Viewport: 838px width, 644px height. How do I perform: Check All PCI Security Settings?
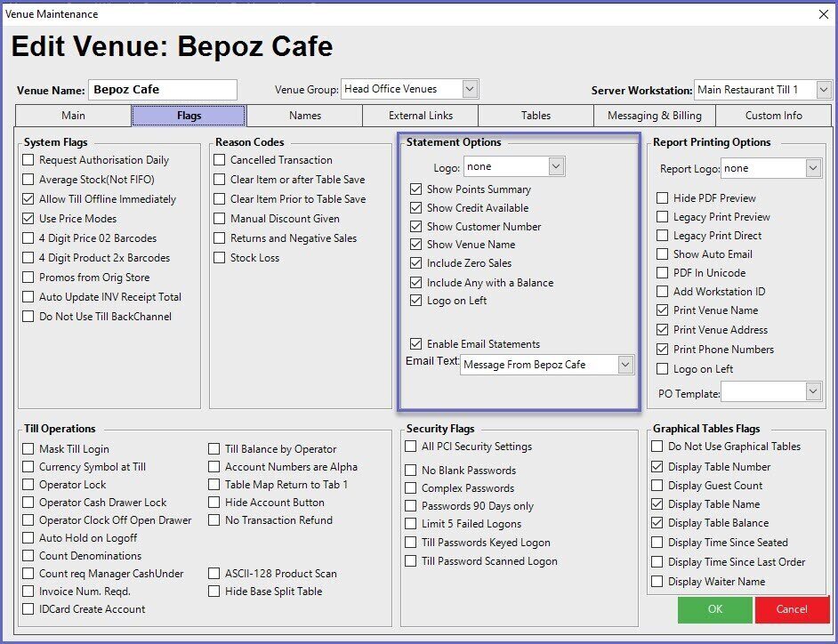(411, 447)
